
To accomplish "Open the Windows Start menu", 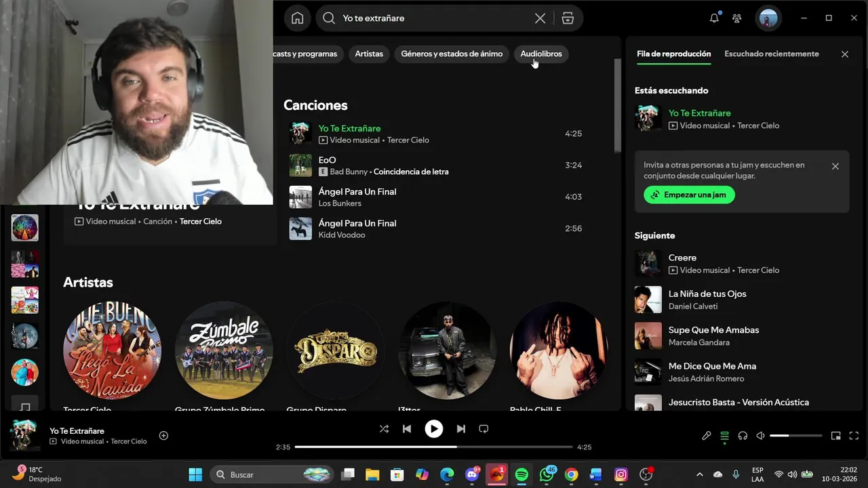I will pyautogui.click(x=195, y=474).
